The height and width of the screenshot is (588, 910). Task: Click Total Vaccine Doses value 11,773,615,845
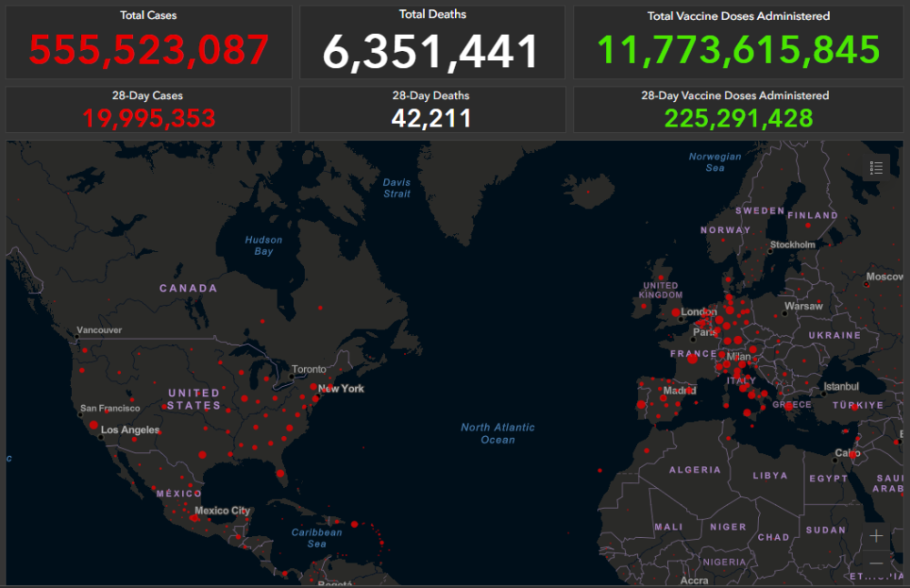738,50
